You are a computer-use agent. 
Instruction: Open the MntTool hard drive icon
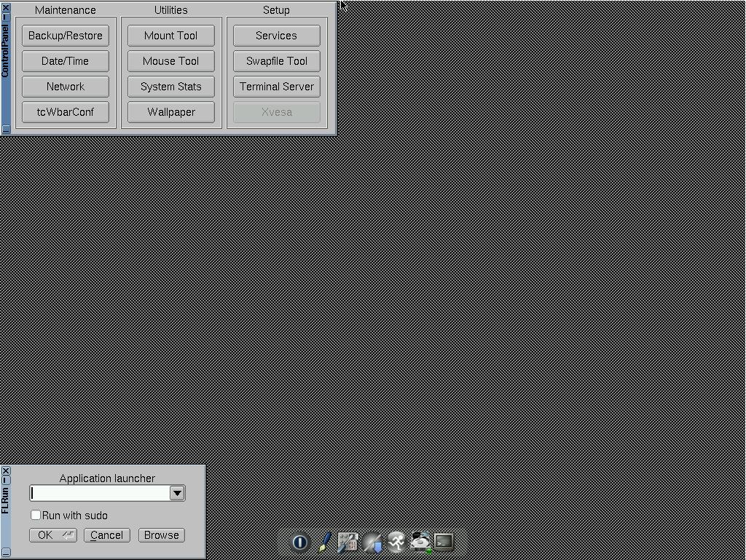(419, 542)
